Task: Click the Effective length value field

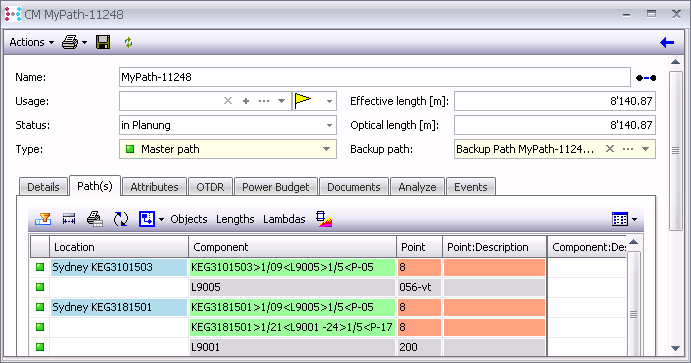Action: click(555, 101)
